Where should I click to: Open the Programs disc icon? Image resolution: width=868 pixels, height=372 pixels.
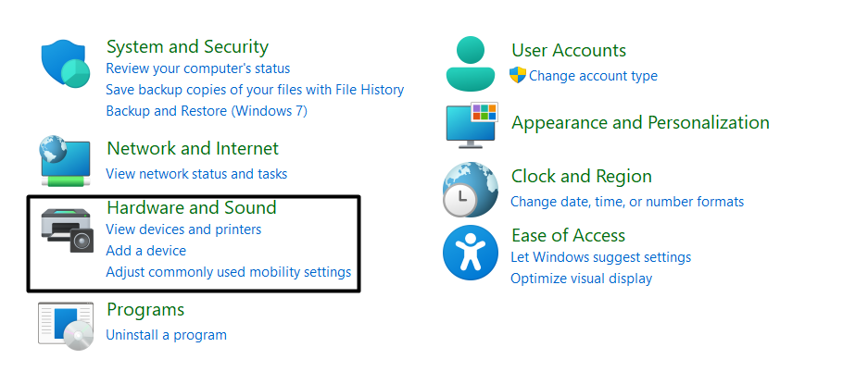click(66, 325)
